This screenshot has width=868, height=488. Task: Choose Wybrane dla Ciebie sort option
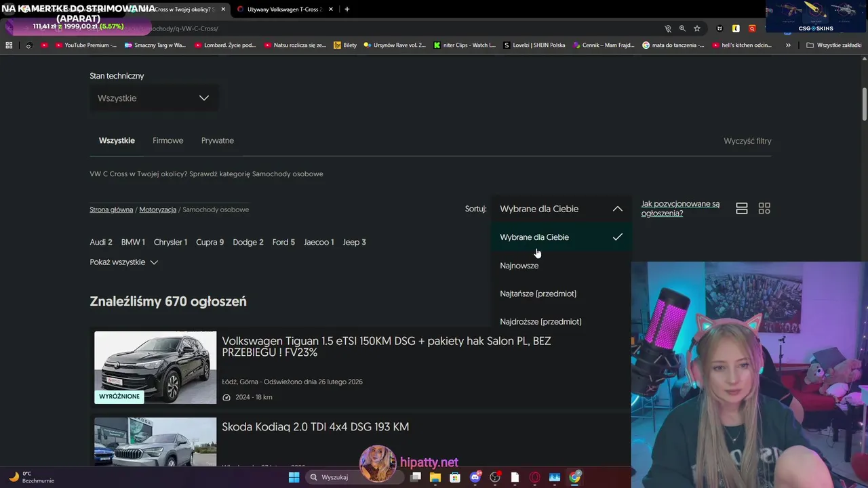(x=561, y=237)
